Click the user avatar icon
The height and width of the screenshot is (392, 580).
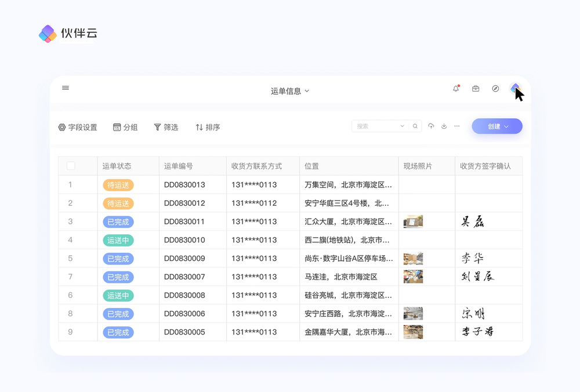pyautogui.click(x=515, y=89)
